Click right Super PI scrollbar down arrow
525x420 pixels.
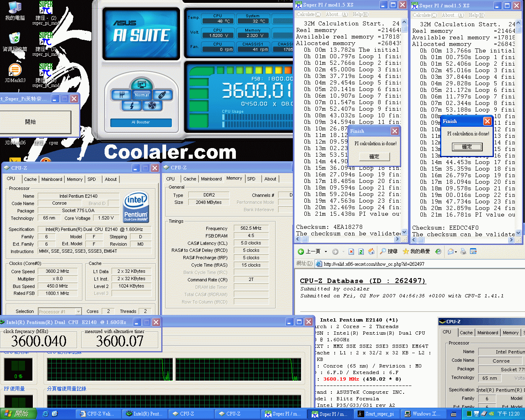(x=518, y=233)
